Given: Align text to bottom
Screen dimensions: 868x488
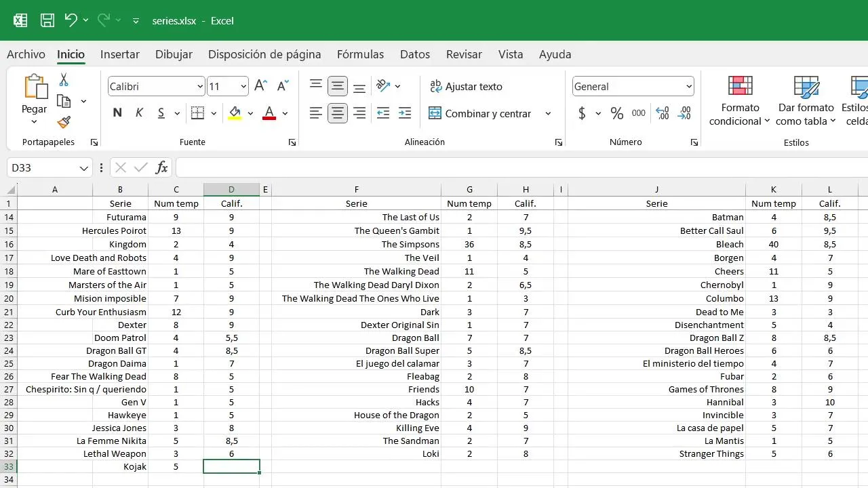Looking at the screenshot, I should coord(360,86).
